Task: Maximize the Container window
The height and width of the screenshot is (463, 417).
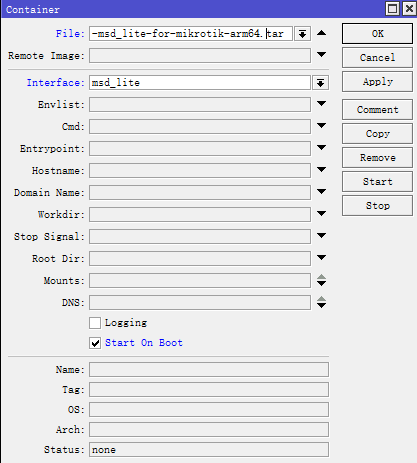Action: [392, 9]
